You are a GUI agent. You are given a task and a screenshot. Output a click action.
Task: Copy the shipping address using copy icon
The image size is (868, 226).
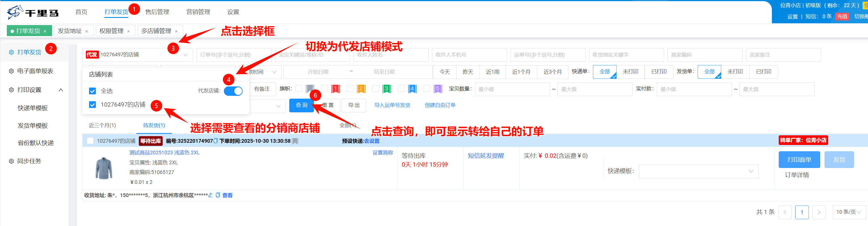218,195
